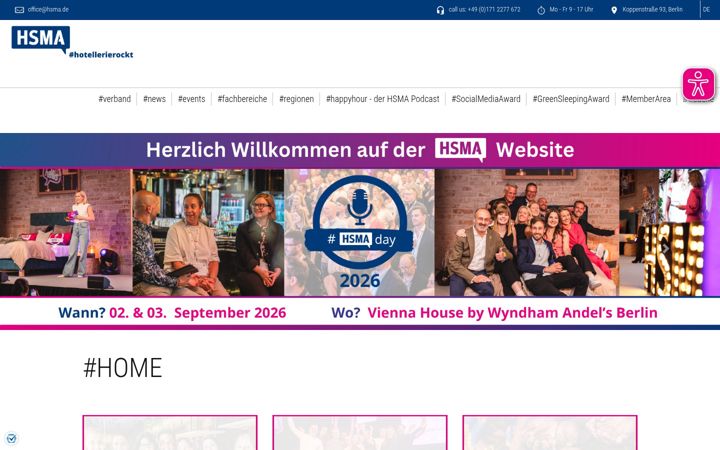
Task: Open the third pink-bordered card under #HOME
Action: (x=550, y=433)
